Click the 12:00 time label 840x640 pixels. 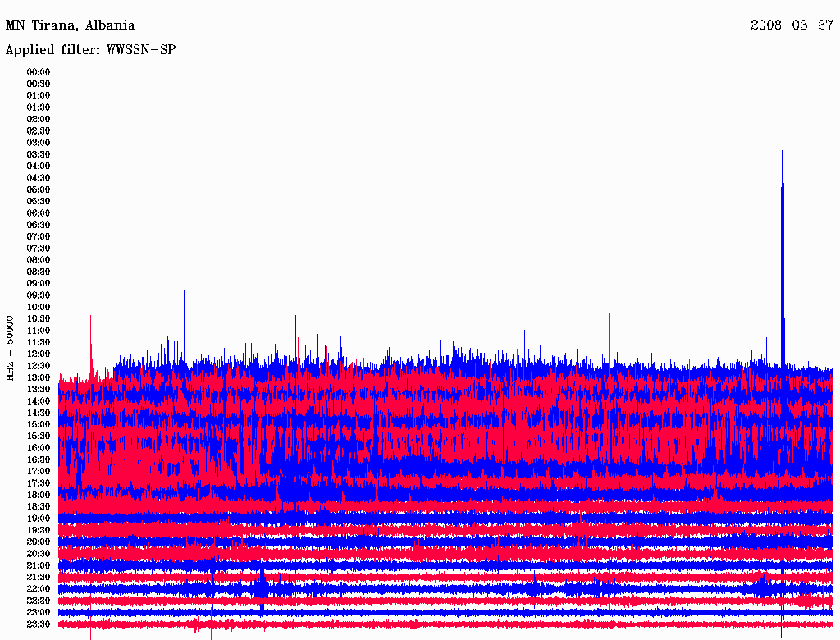39,354
